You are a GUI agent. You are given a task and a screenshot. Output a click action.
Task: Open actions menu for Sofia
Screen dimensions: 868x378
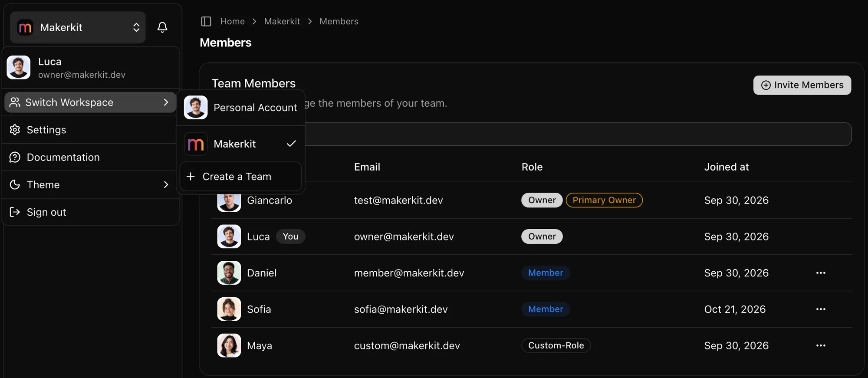click(x=821, y=309)
